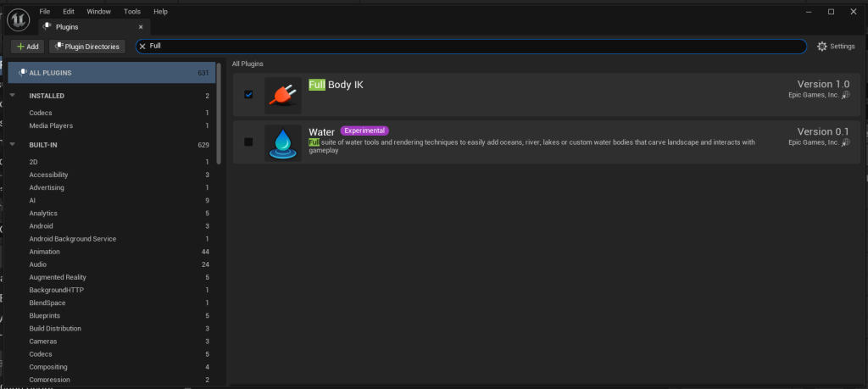Screen dimensions: 868x389
Task: Click the Water plugin droplet icon
Action: (x=283, y=143)
